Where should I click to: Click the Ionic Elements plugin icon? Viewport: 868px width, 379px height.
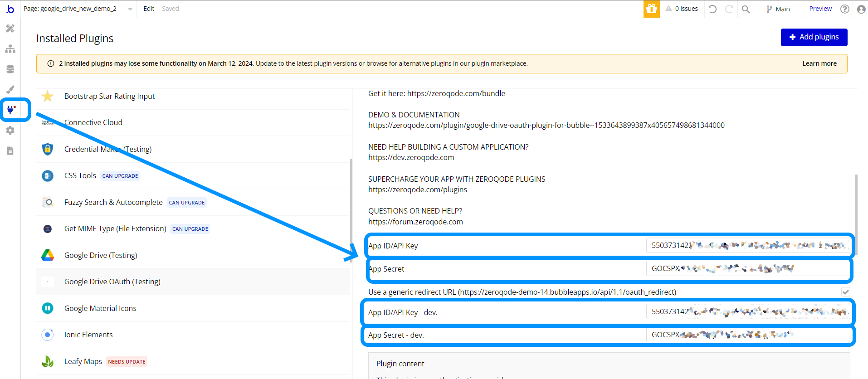point(48,335)
